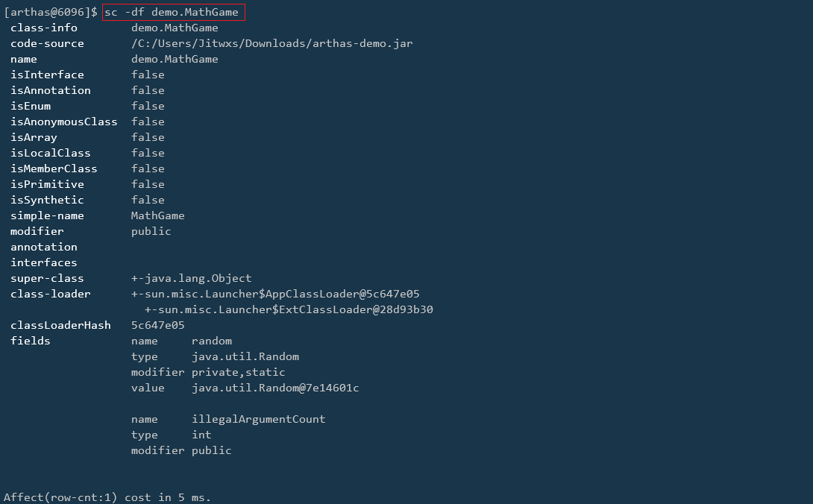Click the isInterface row label
Viewport: 813px width, 504px height.
tap(47, 75)
